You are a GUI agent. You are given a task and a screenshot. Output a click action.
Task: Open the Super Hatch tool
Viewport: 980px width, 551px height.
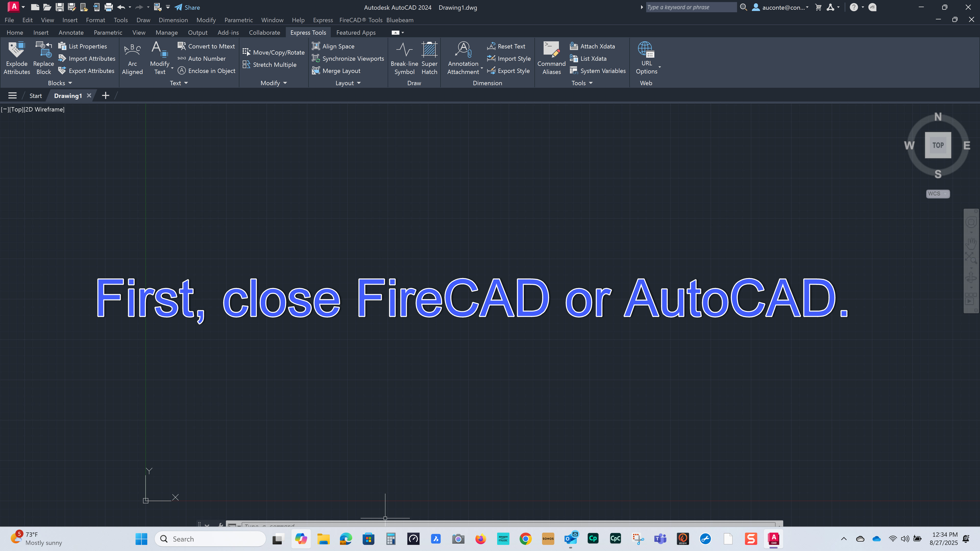coord(429,58)
